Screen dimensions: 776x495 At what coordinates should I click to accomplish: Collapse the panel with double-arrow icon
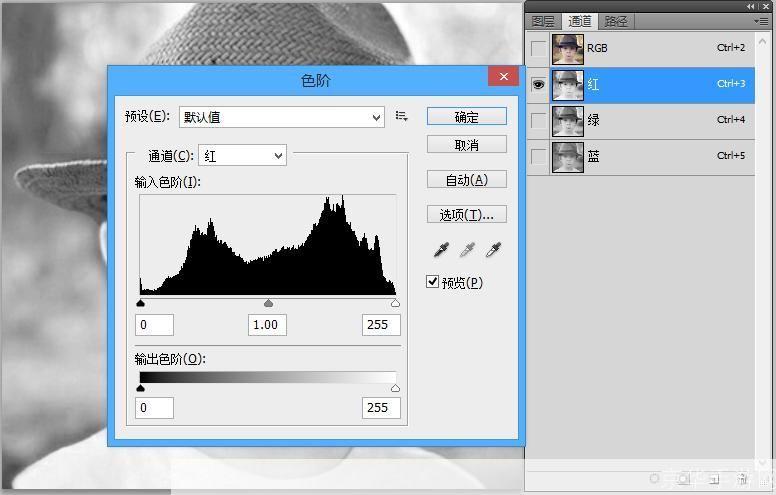751,6
